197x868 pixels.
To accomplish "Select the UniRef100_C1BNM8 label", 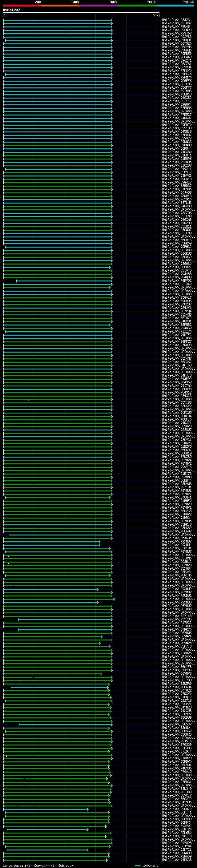I will (177, 145).
